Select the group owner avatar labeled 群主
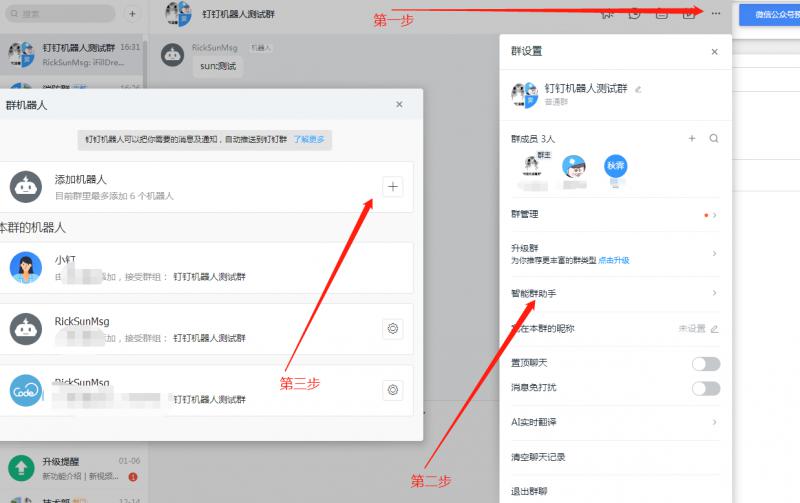This screenshot has width=800, height=503. (533, 166)
